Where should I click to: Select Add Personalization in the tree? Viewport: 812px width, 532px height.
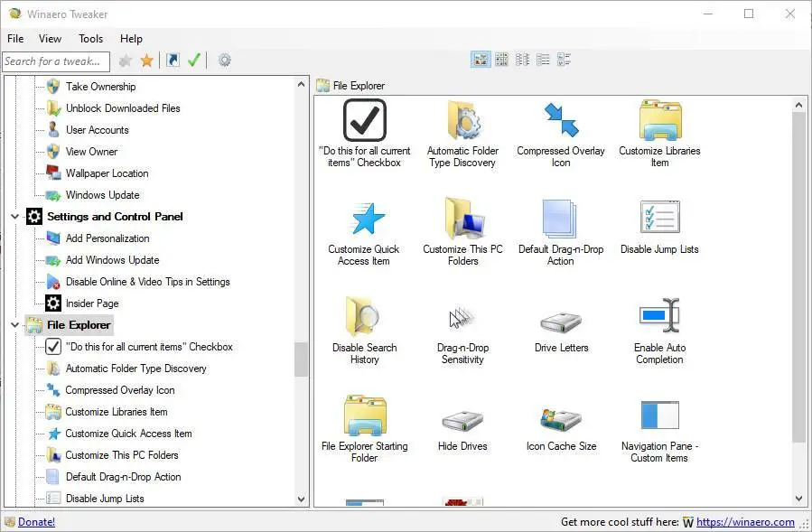pos(107,238)
